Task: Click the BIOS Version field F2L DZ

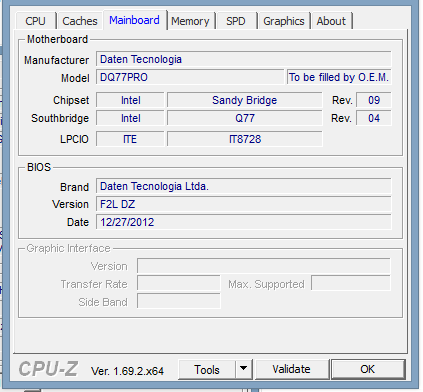Action: click(x=244, y=204)
